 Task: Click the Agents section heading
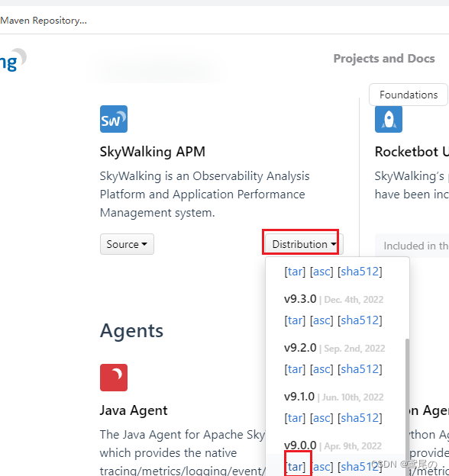tap(131, 330)
